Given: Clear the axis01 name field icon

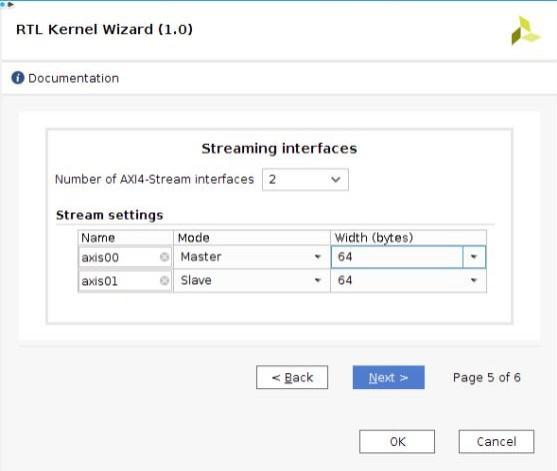Looking at the screenshot, I should pyautogui.click(x=164, y=281).
